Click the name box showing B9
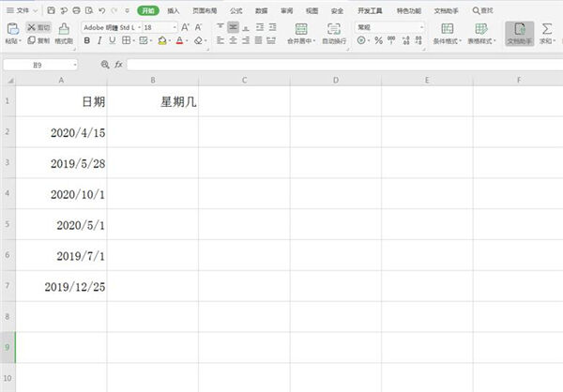This screenshot has width=563, height=392. pyautogui.click(x=38, y=65)
